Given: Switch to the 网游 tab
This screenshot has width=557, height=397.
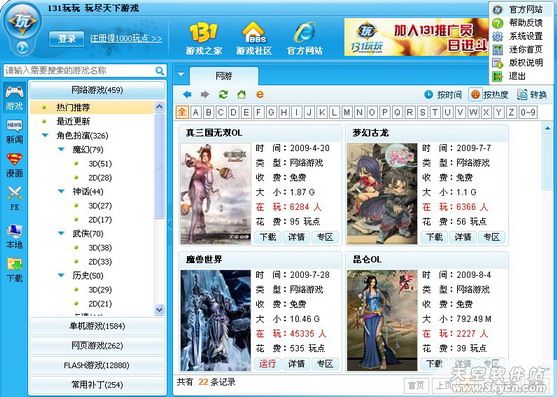Looking at the screenshot, I should pyautogui.click(x=224, y=76).
